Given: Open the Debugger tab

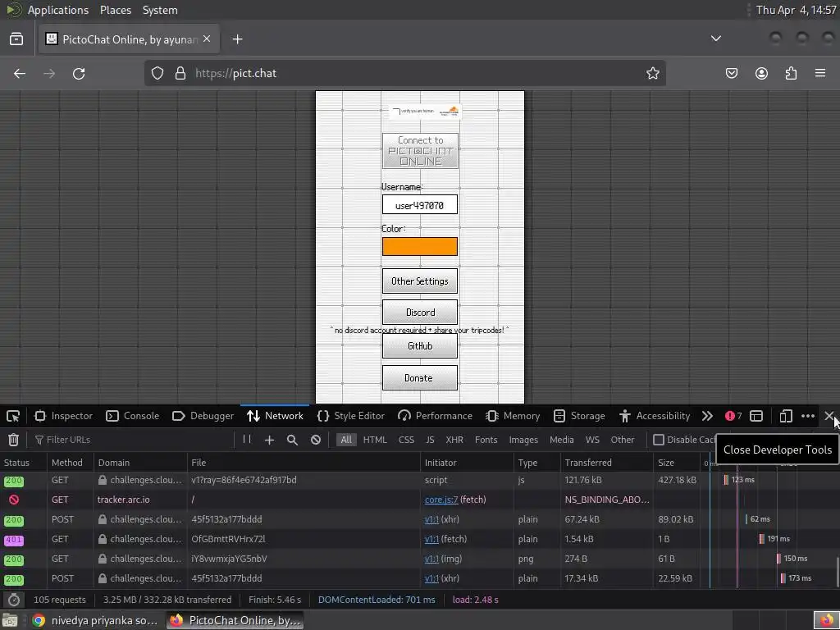Looking at the screenshot, I should 203,416.
